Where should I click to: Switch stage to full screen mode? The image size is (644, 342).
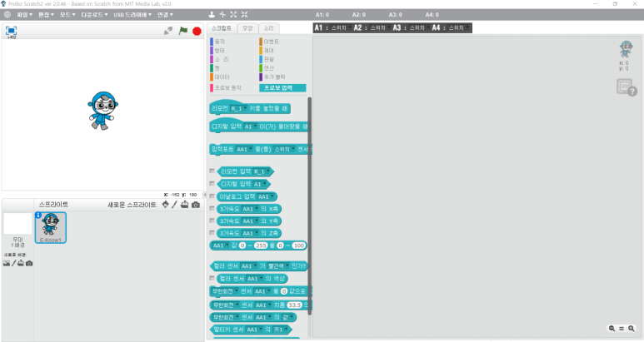click(11, 31)
